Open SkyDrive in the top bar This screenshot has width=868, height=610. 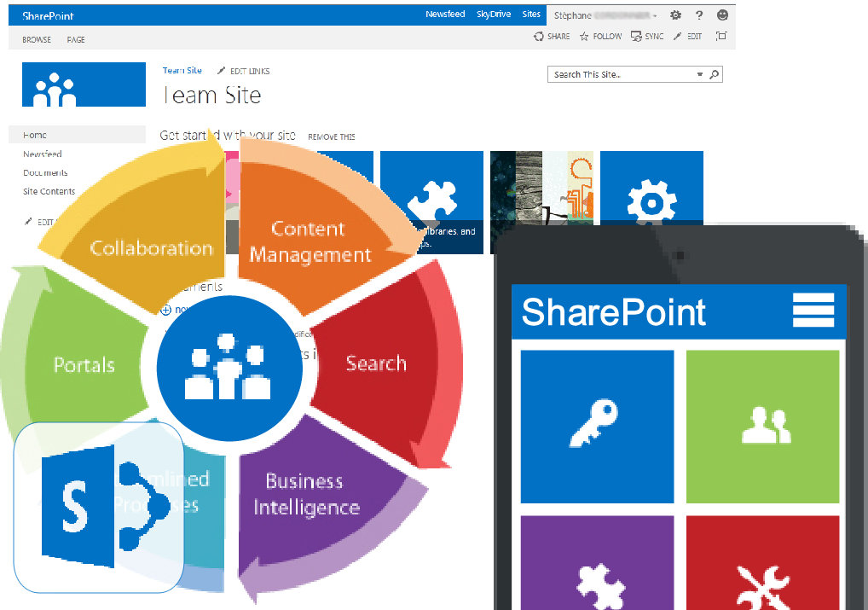tap(494, 15)
